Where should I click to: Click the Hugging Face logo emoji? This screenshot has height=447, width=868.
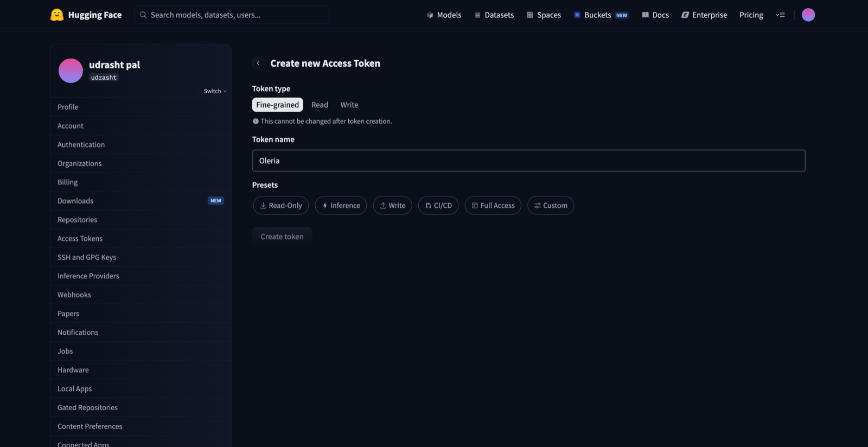tap(57, 15)
